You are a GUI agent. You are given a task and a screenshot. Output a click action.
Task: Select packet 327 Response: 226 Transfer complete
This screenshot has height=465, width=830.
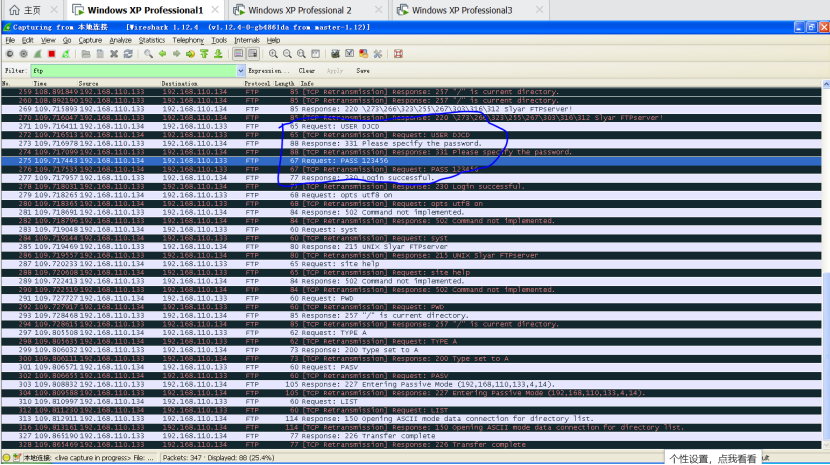click(x=411, y=436)
